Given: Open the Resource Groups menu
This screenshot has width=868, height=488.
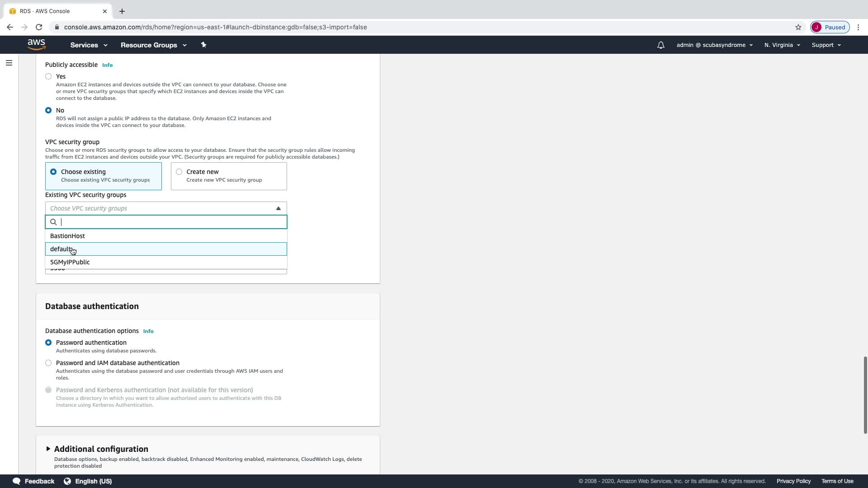Looking at the screenshot, I should tap(153, 45).
